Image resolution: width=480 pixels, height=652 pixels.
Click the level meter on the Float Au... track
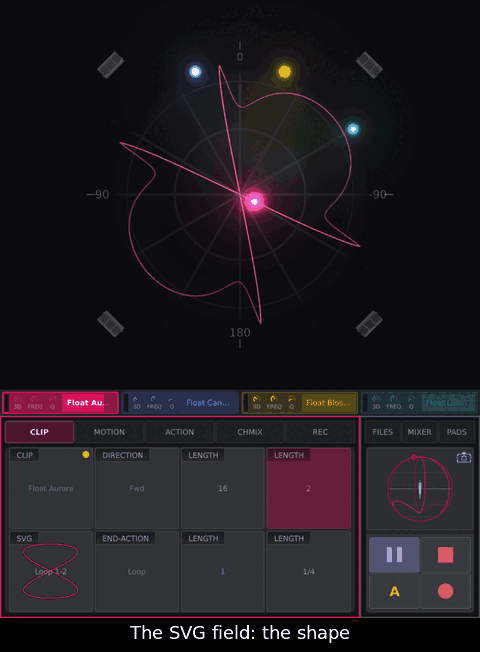6,403
